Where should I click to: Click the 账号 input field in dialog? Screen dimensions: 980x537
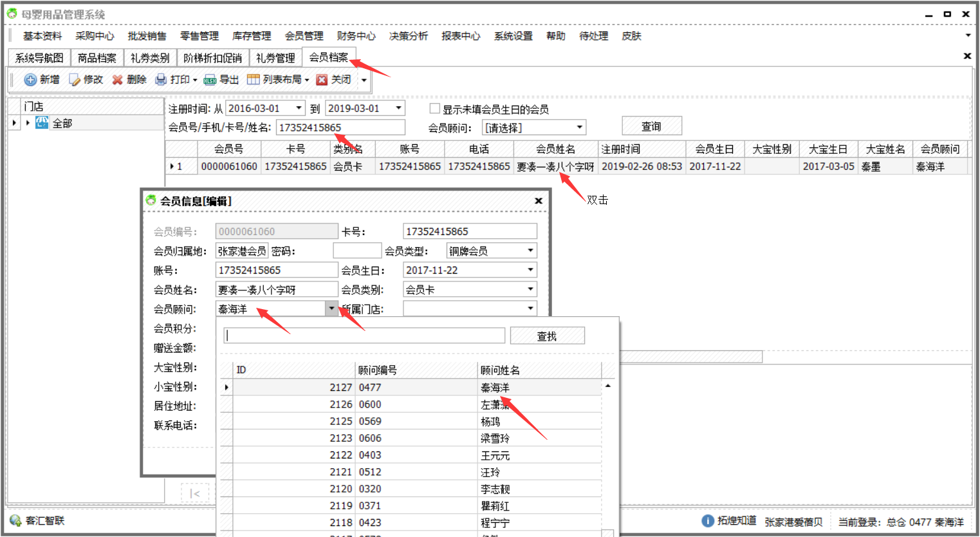pyautogui.click(x=277, y=270)
